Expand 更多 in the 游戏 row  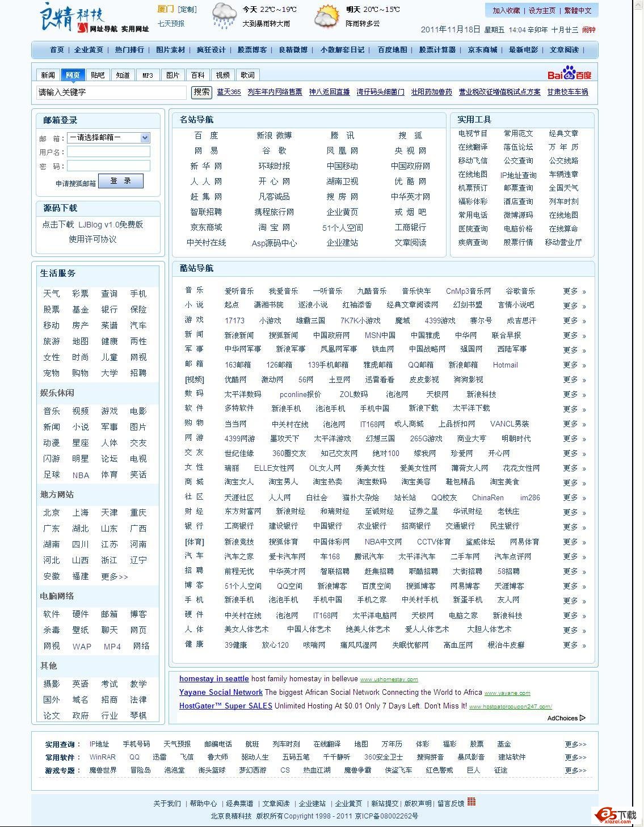574,320
